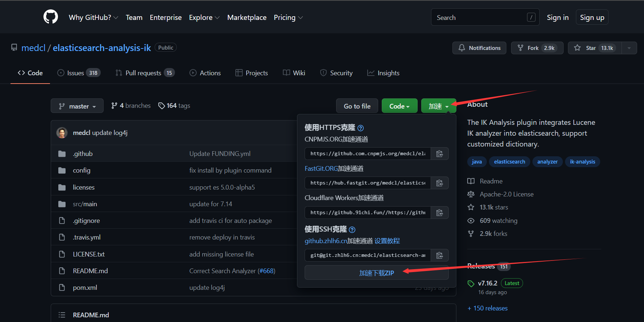Click medcl's avatar in the commit row

(62, 133)
